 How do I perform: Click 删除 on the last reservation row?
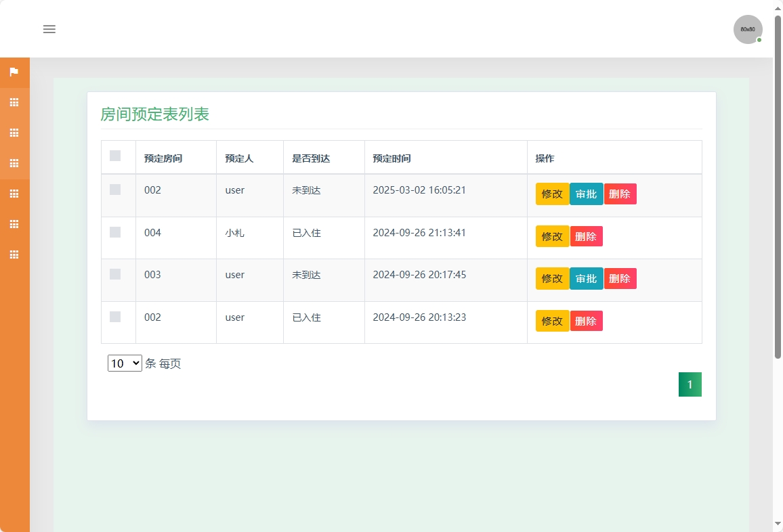tap(586, 321)
